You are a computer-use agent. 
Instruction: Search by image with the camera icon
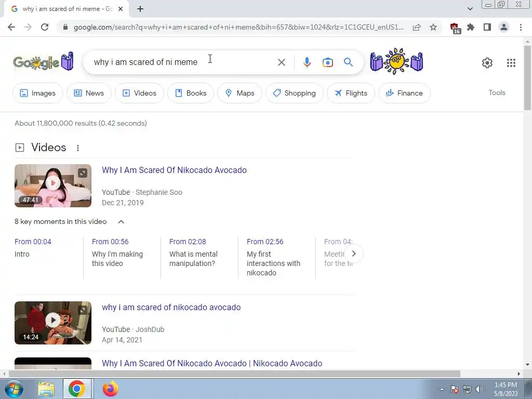click(327, 62)
